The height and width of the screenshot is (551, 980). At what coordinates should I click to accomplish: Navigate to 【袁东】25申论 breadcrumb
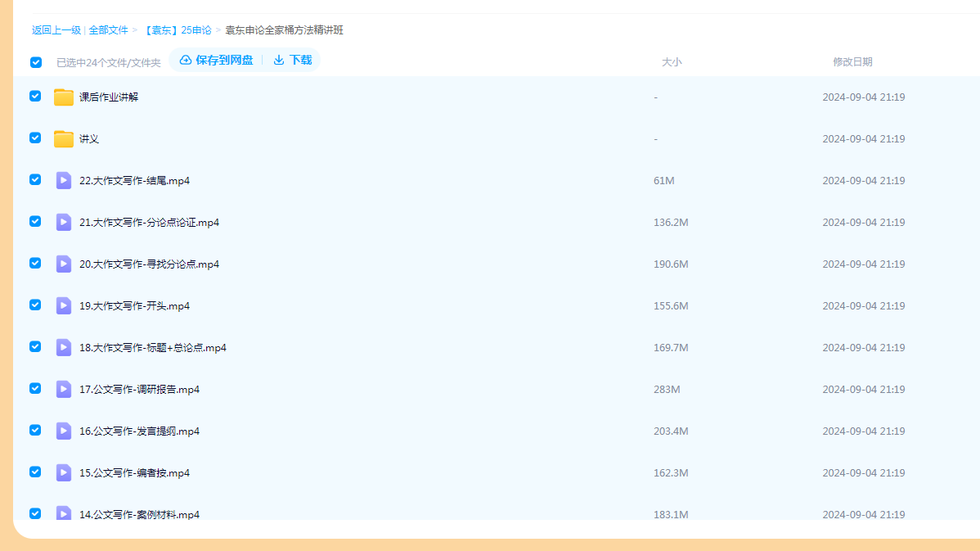tap(177, 30)
